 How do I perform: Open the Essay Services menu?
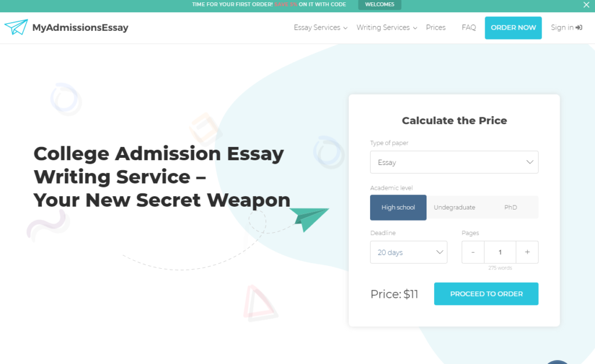pyautogui.click(x=321, y=27)
